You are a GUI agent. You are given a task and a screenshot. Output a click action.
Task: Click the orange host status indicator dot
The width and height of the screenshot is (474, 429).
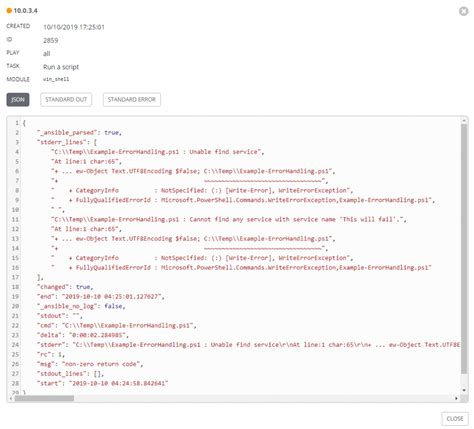[9, 11]
